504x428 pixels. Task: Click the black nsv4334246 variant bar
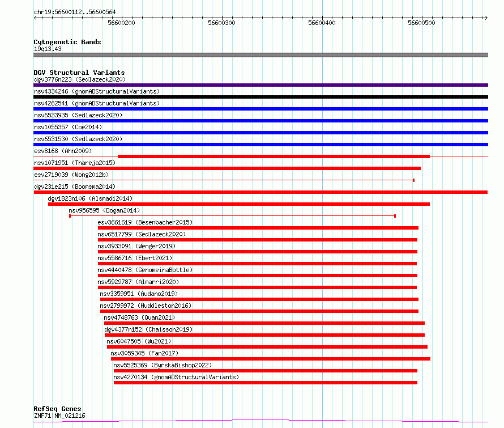click(x=260, y=97)
